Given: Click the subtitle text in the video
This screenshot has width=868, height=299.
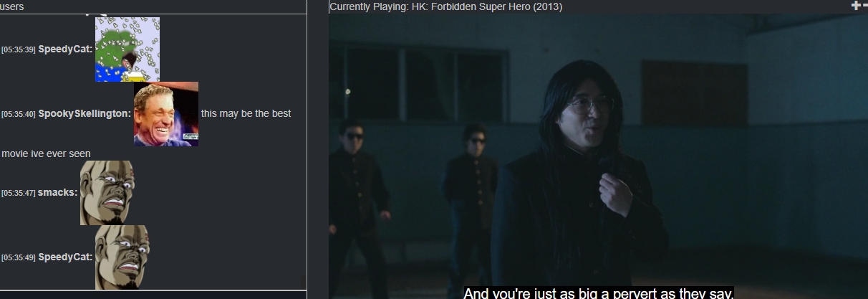Looking at the screenshot, I should coord(599,293).
